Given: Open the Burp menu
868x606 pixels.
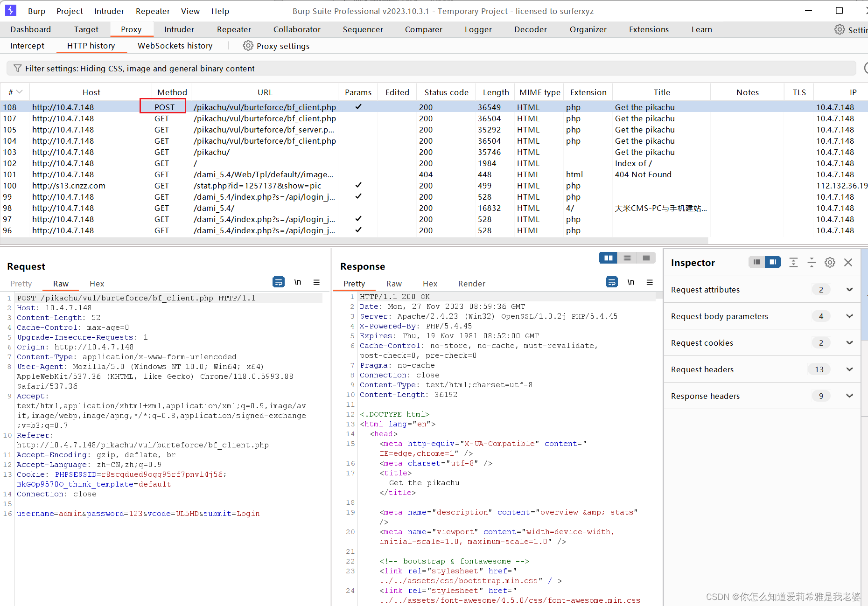Looking at the screenshot, I should pyautogui.click(x=36, y=11).
